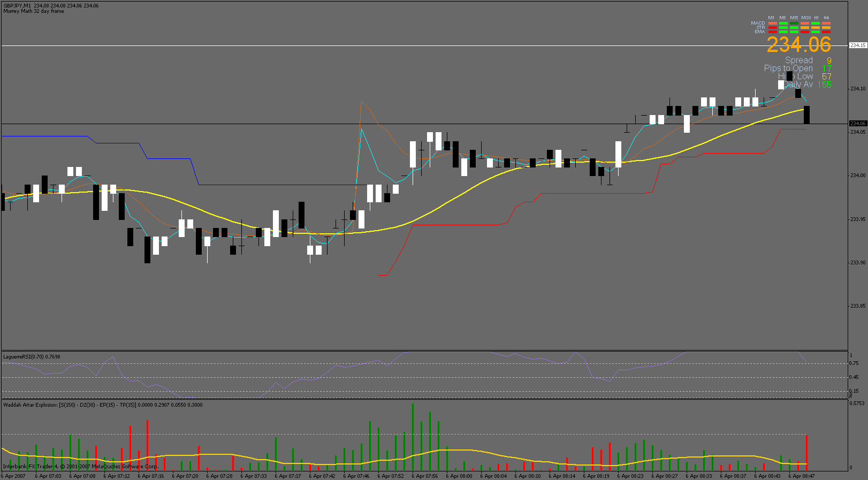Image resolution: width=868 pixels, height=480 pixels.
Task: Select the H1 timeframe column header
Action: 816,18
